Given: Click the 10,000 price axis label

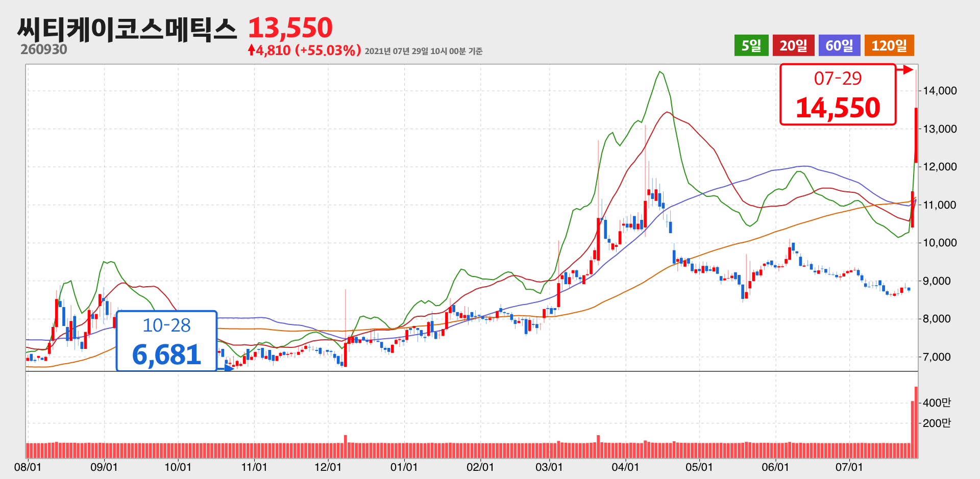Looking at the screenshot, I should point(940,243).
